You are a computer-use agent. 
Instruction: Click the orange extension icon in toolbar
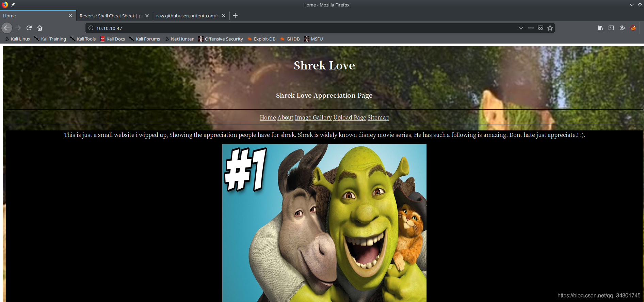[633, 28]
